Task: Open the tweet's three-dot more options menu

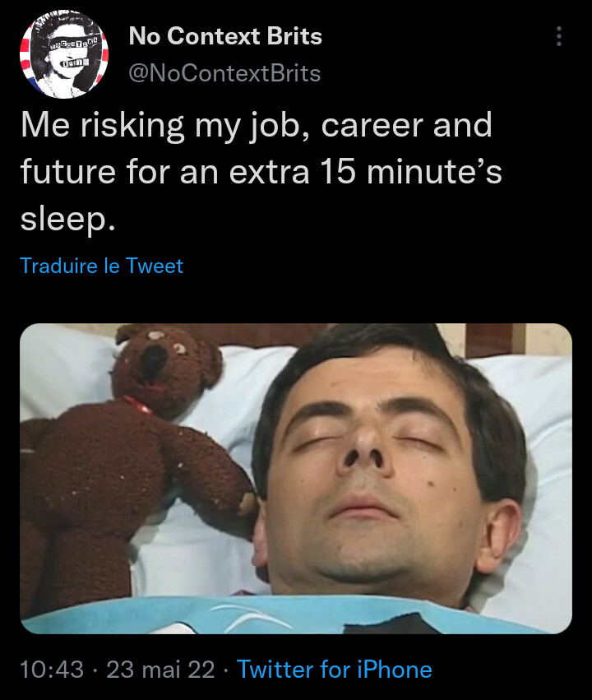Action: click(x=559, y=37)
